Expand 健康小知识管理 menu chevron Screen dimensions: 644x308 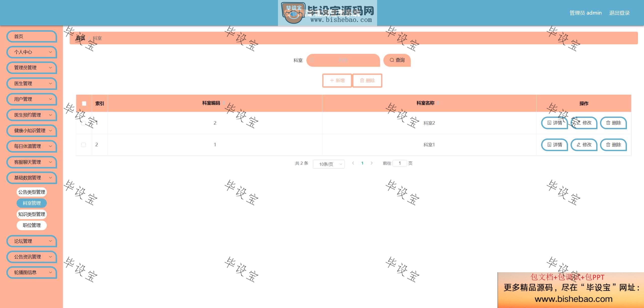pyautogui.click(x=50, y=131)
